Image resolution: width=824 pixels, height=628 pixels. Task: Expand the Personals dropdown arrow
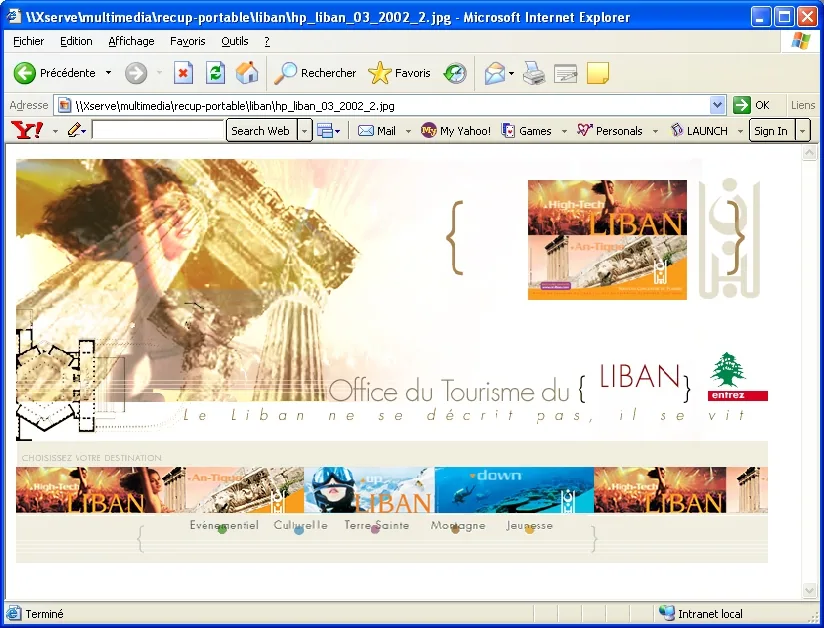click(655, 131)
